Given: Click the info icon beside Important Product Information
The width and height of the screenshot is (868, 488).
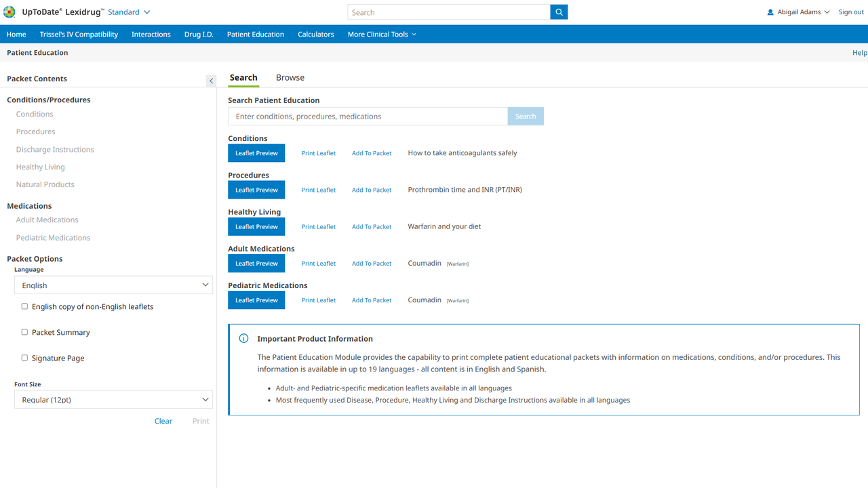Looking at the screenshot, I should (243, 338).
